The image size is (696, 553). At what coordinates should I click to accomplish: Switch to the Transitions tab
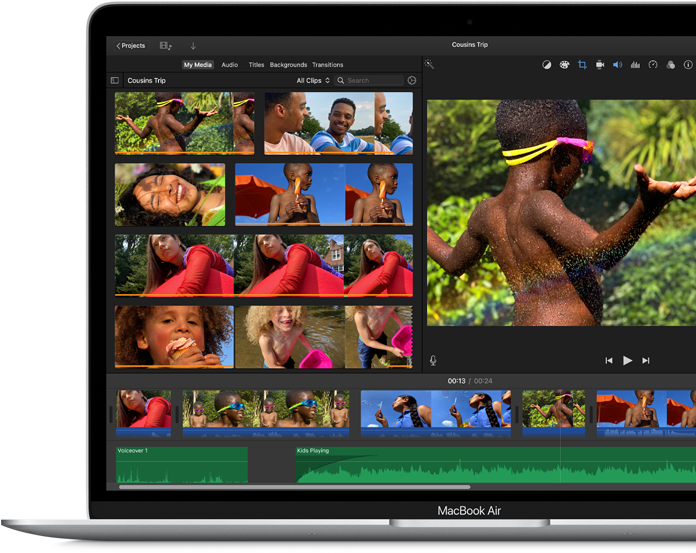327,65
